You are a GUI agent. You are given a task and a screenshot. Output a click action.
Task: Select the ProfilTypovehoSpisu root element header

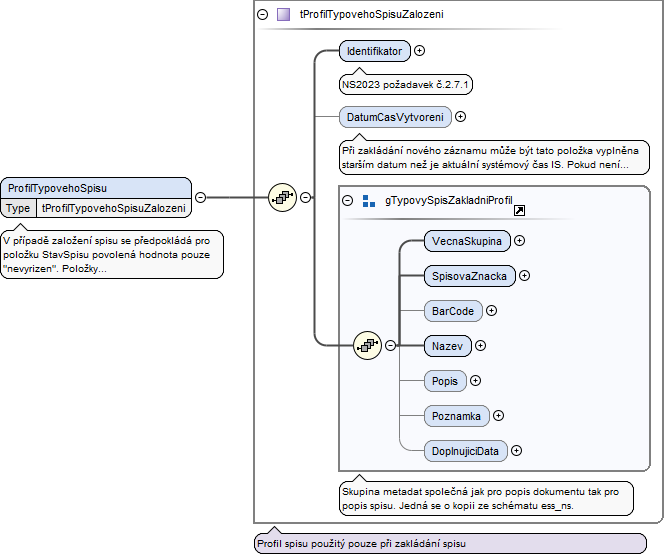point(96,188)
